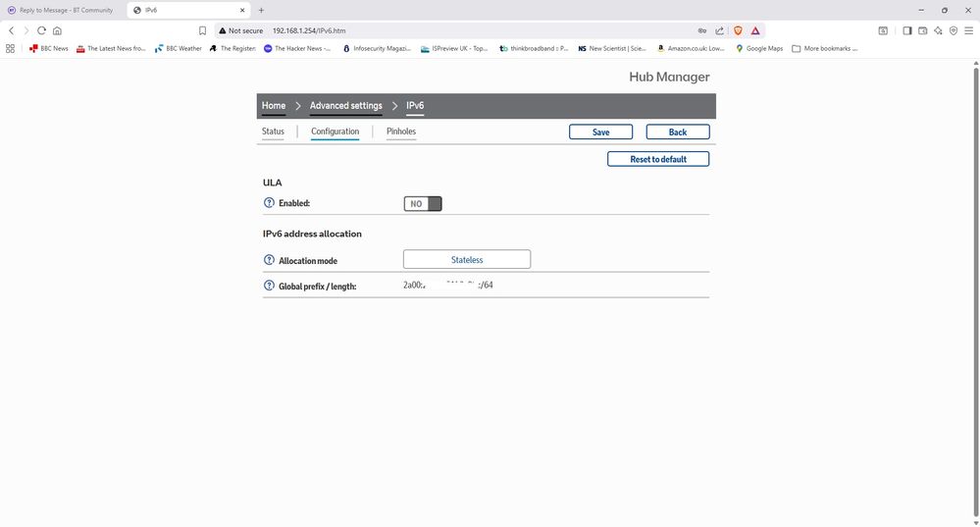Switch to the Pinholes tab

point(401,132)
